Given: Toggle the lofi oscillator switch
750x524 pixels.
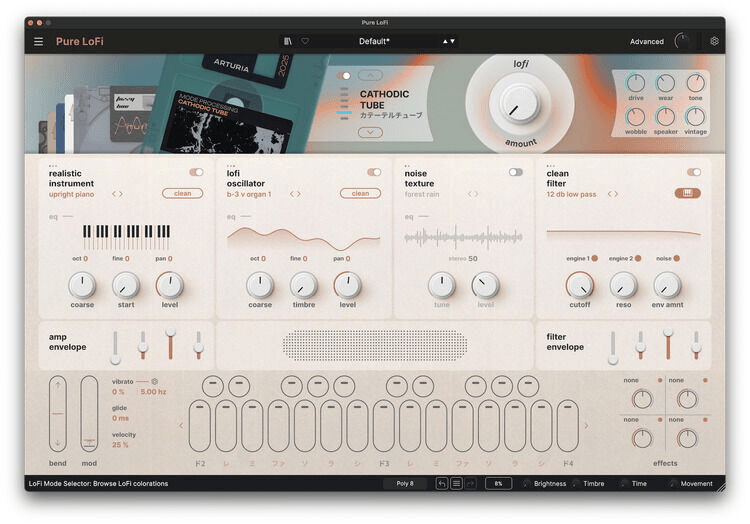Looking at the screenshot, I should point(374,172).
